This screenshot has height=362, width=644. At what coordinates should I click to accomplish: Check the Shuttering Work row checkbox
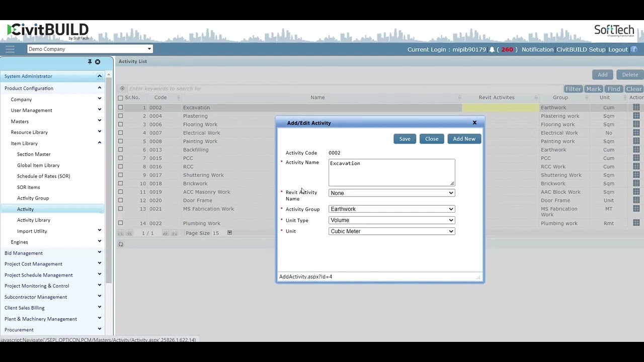point(120,175)
